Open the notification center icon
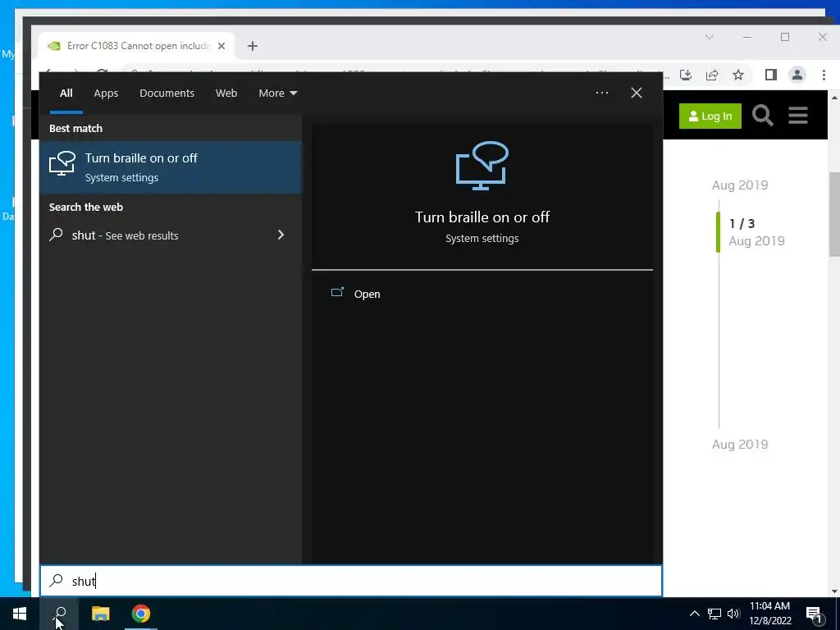The width and height of the screenshot is (840, 630). pos(814,614)
